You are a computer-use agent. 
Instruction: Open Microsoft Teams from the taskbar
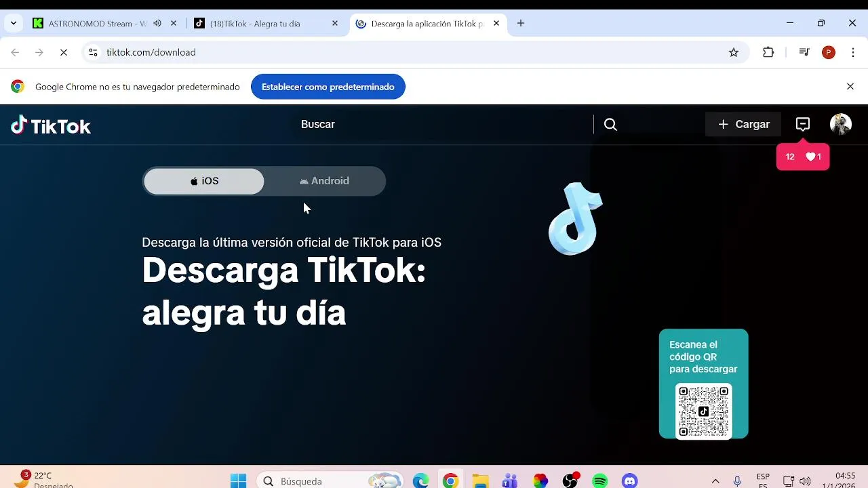pyautogui.click(x=510, y=481)
